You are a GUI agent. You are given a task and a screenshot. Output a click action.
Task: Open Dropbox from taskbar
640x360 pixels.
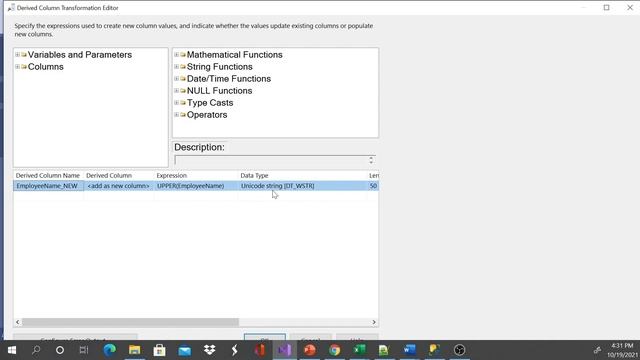point(209,350)
